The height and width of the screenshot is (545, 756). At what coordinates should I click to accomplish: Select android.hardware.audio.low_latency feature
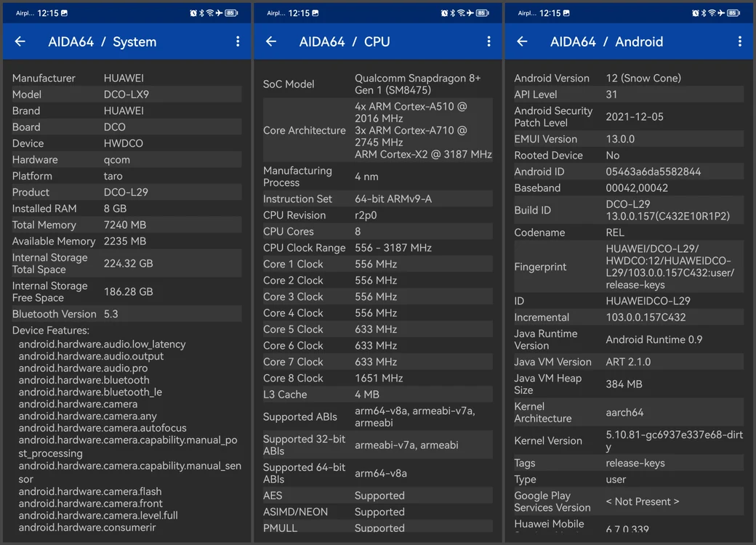coord(102,344)
